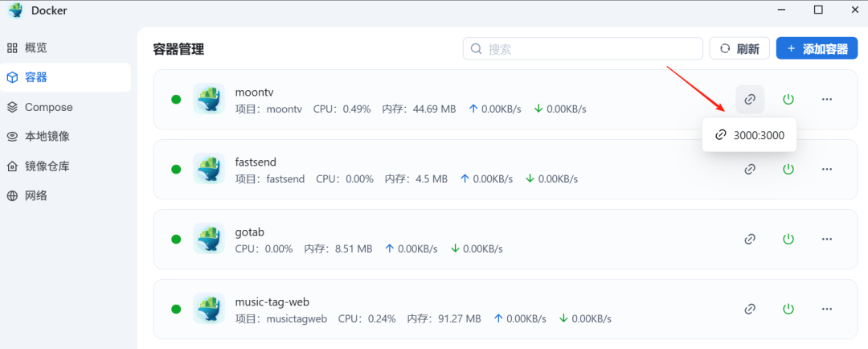
Task: Toggle power for the fastsend container
Action: 788,169
